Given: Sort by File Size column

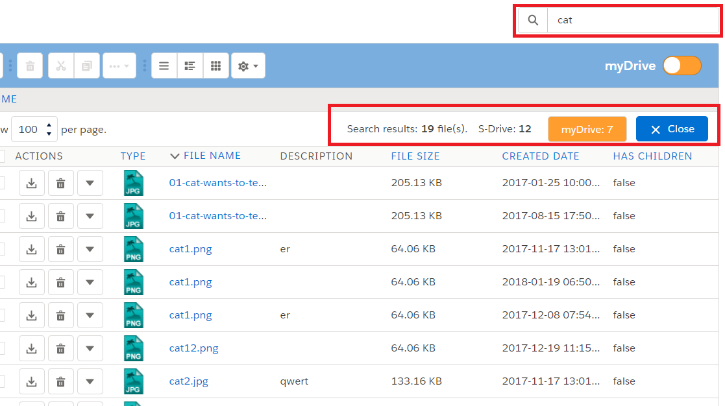Looking at the screenshot, I should tap(415, 156).
